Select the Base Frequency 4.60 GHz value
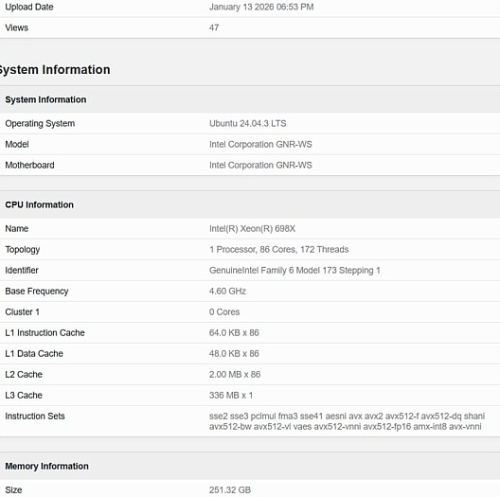Image resolution: width=500 pixels, height=497 pixels. coord(227,291)
